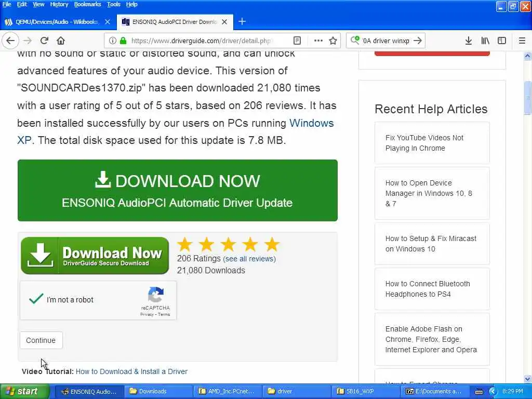Viewport: 532px width, 399px height.
Task: Open the Bookmarks menu
Action: point(87,4)
